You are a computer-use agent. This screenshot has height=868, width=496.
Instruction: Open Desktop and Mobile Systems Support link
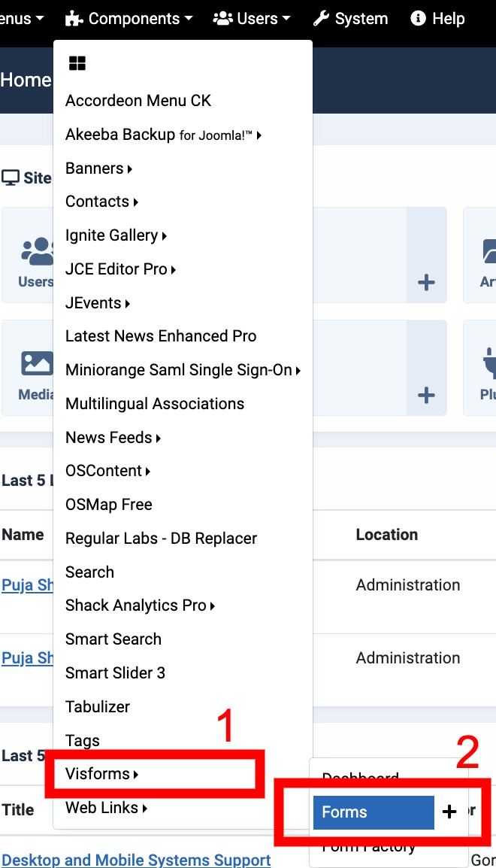tap(137, 860)
